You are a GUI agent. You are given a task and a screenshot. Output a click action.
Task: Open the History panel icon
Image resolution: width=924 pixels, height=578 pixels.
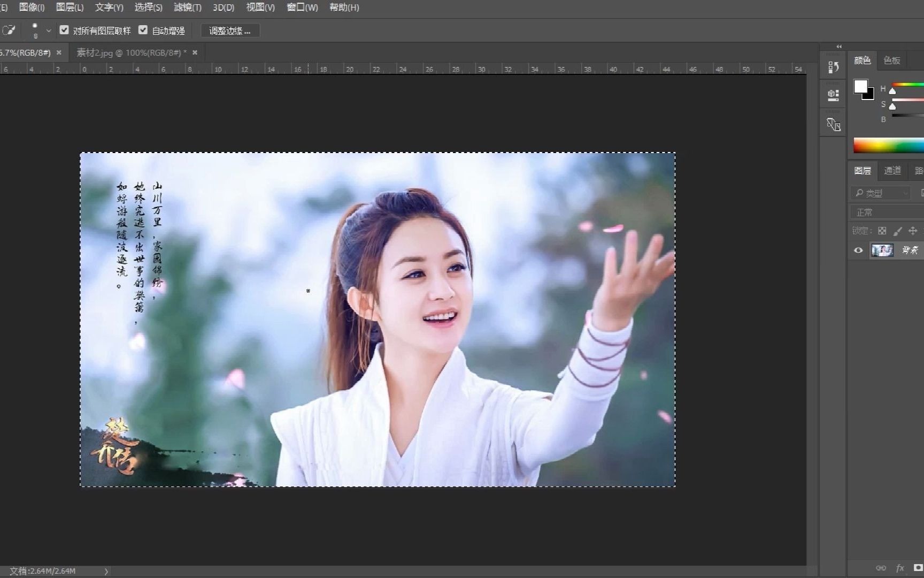pyautogui.click(x=833, y=67)
